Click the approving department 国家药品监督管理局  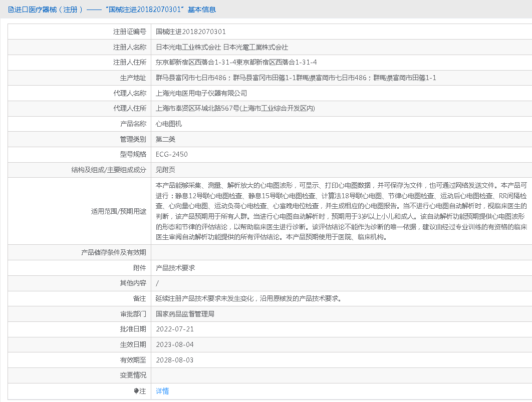(x=185, y=314)
